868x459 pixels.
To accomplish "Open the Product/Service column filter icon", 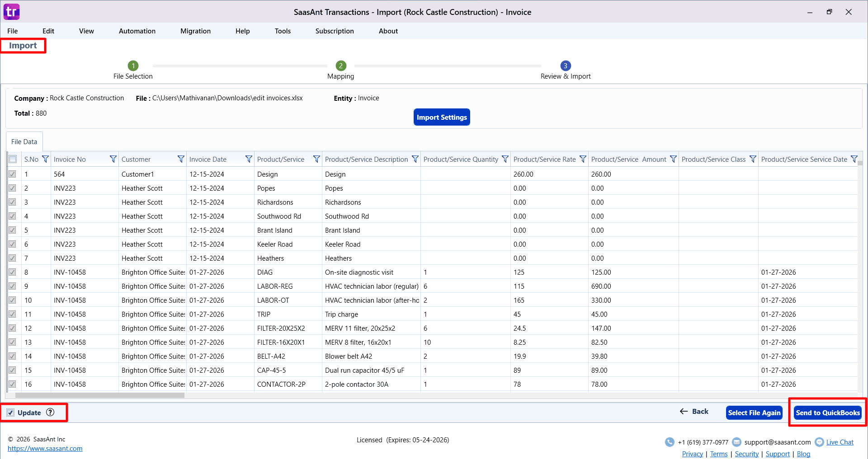I will 316,159.
